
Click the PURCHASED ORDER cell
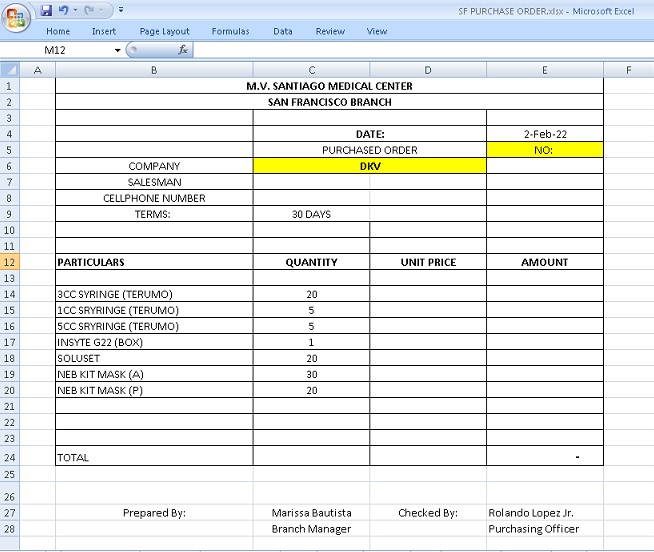coord(370,150)
